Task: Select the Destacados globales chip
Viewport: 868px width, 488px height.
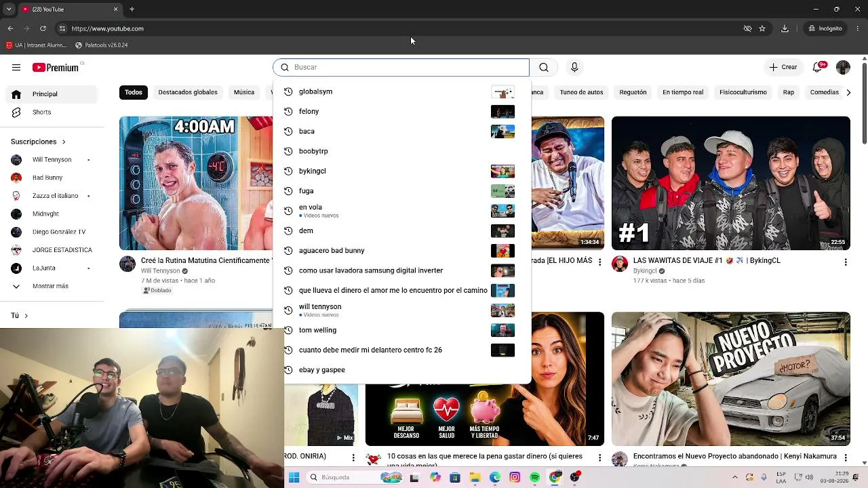Action: [188, 92]
